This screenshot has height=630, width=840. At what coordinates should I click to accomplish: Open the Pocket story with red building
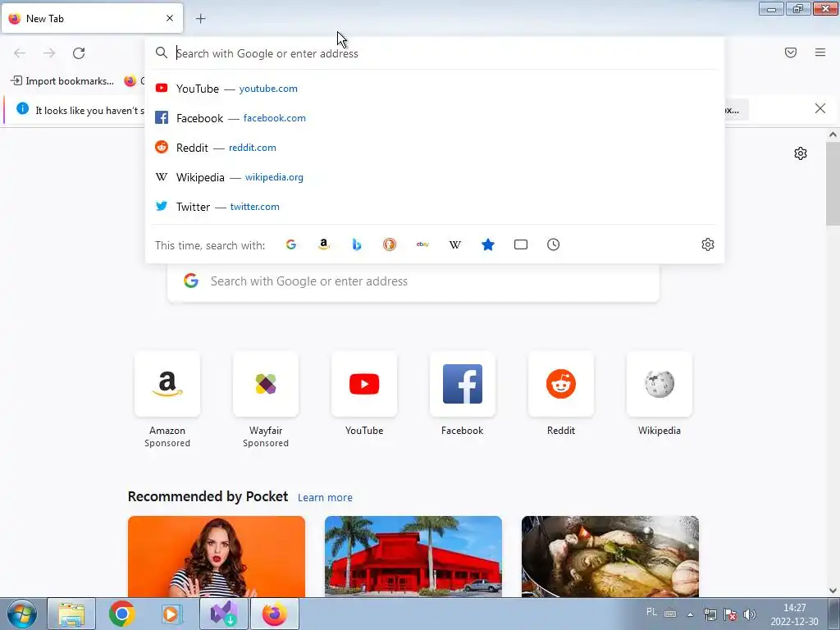coord(413,556)
